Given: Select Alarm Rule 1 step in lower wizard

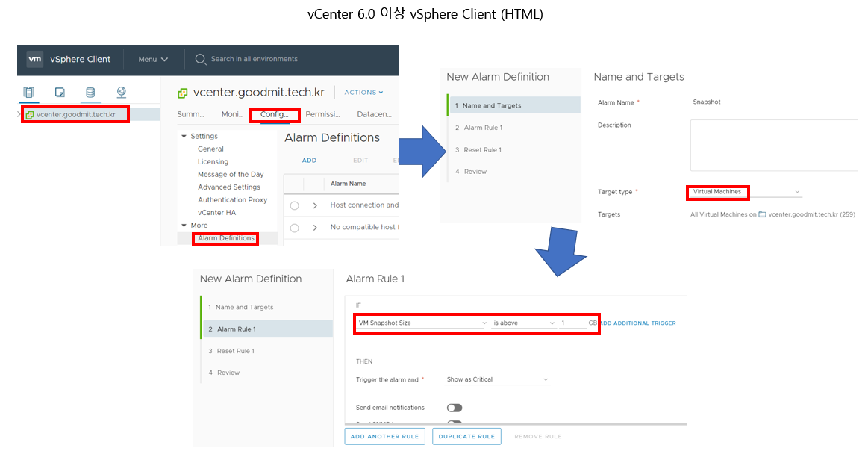Looking at the screenshot, I should coord(268,329).
